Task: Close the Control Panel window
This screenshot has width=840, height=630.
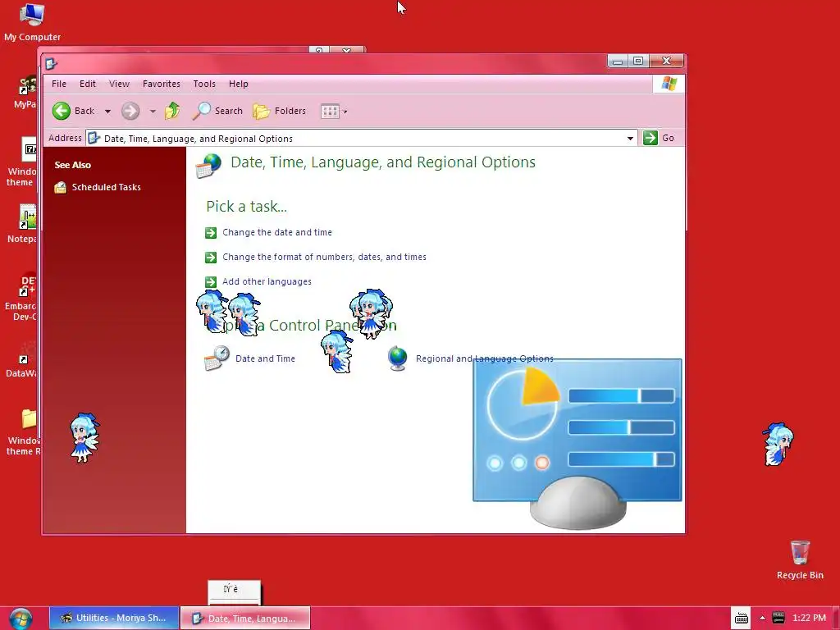Action: (666, 61)
